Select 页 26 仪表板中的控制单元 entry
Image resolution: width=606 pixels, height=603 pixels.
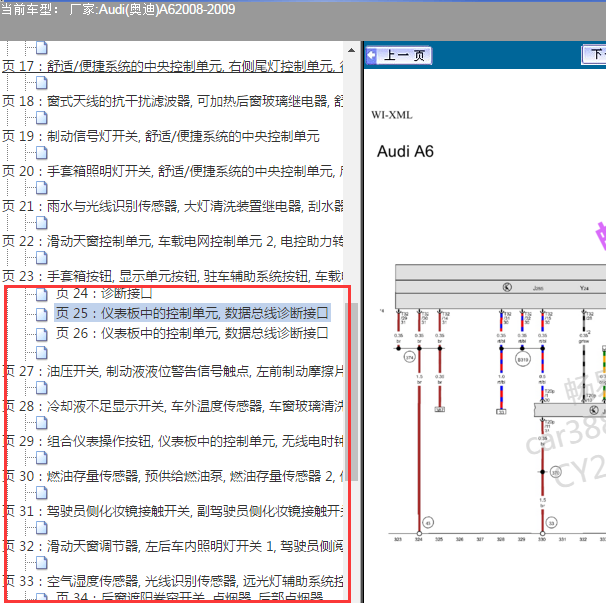point(192,333)
